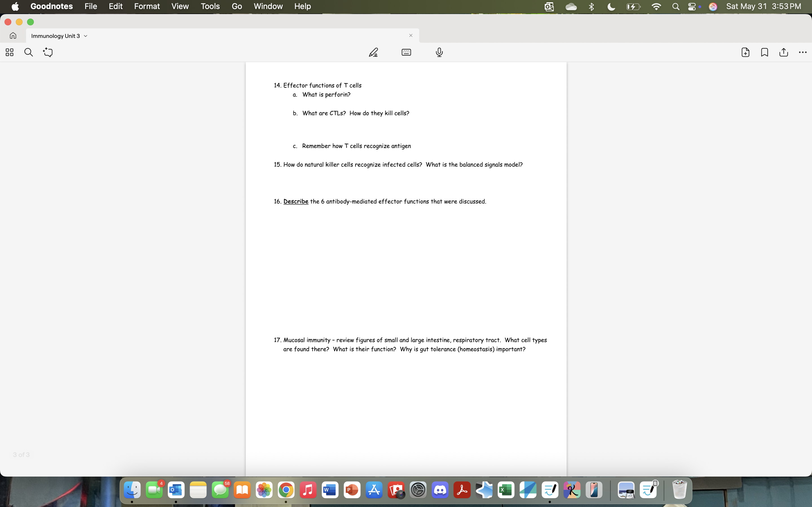This screenshot has height=507, width=812.
Task: Bookmark the current page
Action: (x=764, y=52)
